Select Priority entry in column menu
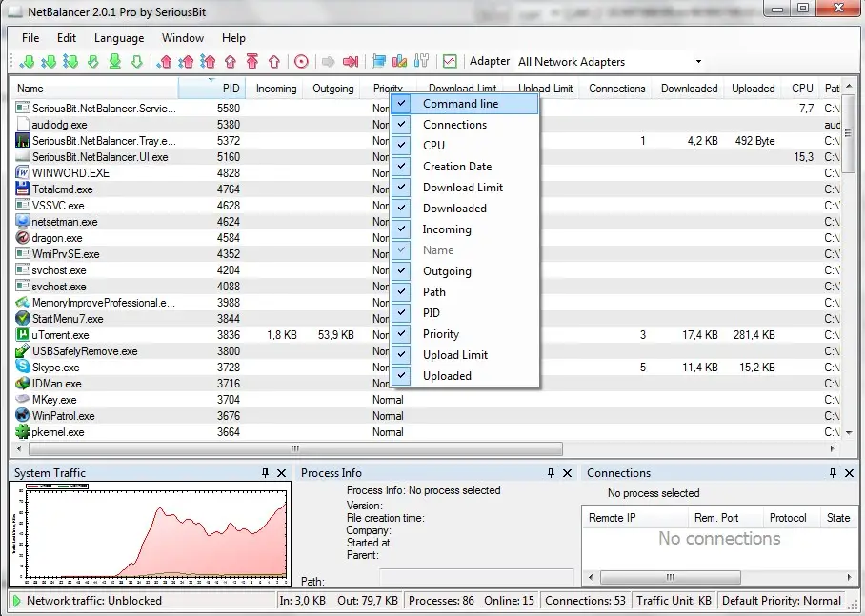Screen dimensions: 865x616 (465, 334)
